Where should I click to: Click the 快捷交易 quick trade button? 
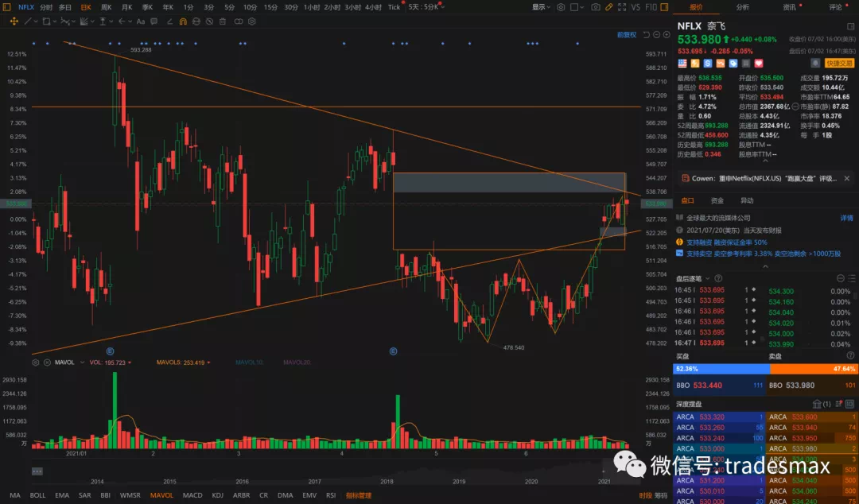(839, 63)
